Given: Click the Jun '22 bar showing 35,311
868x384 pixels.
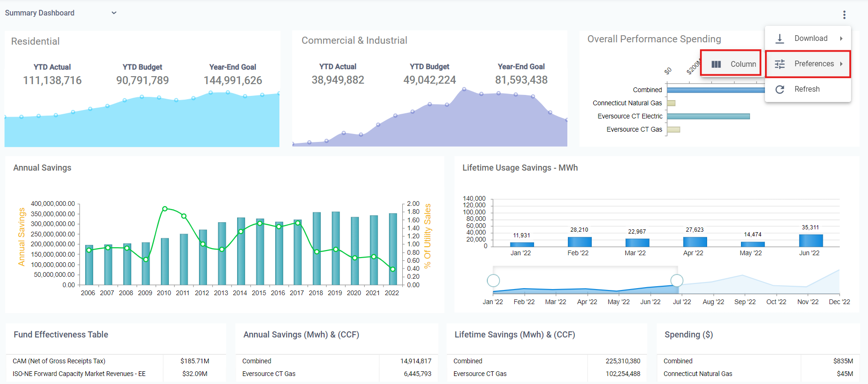Looking at the screenshot, I should (811, 241).
